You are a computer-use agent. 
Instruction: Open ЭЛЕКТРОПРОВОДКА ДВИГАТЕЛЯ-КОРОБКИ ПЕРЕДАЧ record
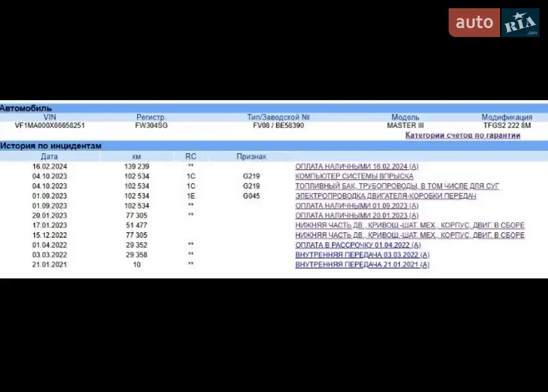point(385,196)
